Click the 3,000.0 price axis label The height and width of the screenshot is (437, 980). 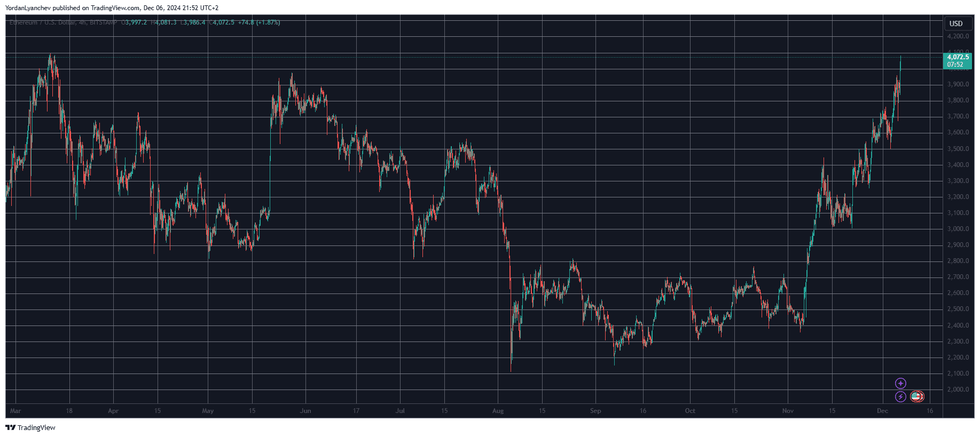958,229
